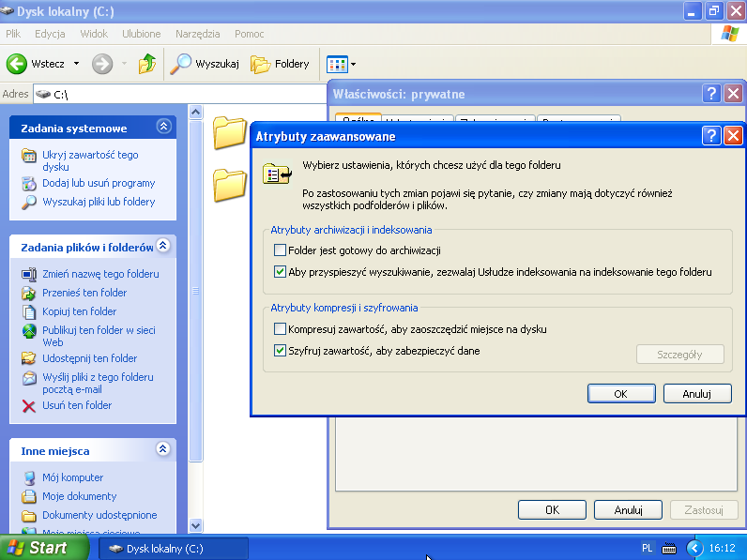Enable Folder jest gotowy do archiwizacji
The image size is (747, 560).
pos(280,250)
